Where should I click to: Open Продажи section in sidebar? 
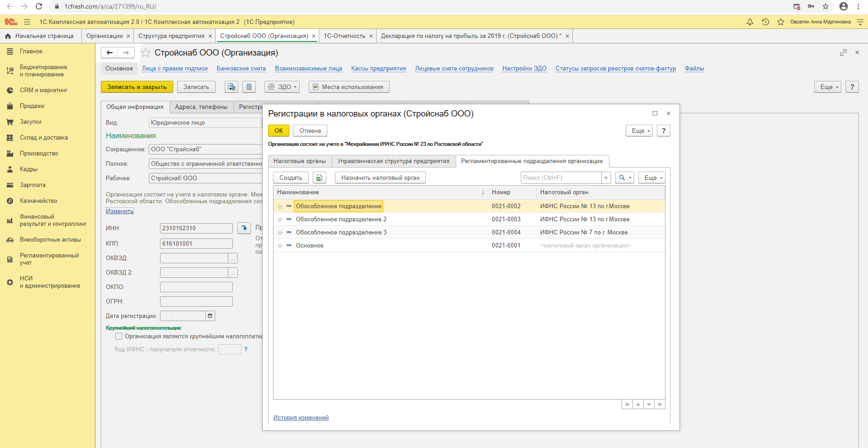pos(47,106)
